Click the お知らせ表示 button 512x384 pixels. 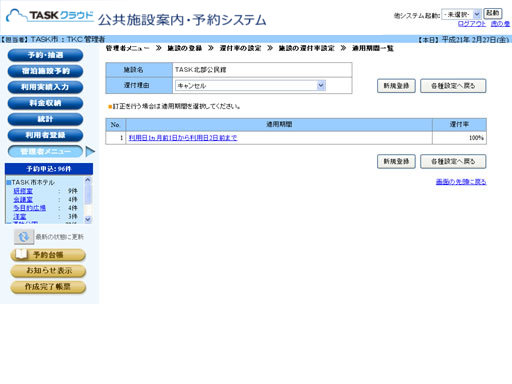(48, 271)
